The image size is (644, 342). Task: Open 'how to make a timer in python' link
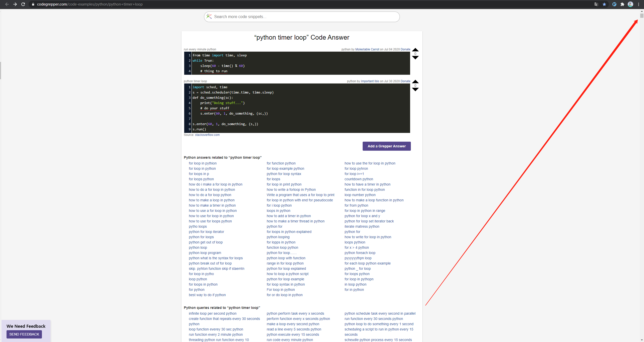pos(212,205)
